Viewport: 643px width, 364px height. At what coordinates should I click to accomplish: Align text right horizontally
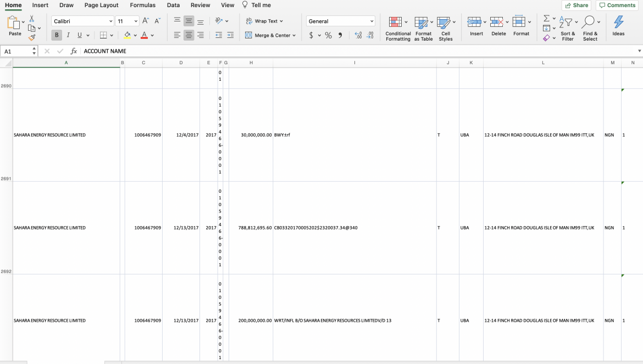(201, 35)
